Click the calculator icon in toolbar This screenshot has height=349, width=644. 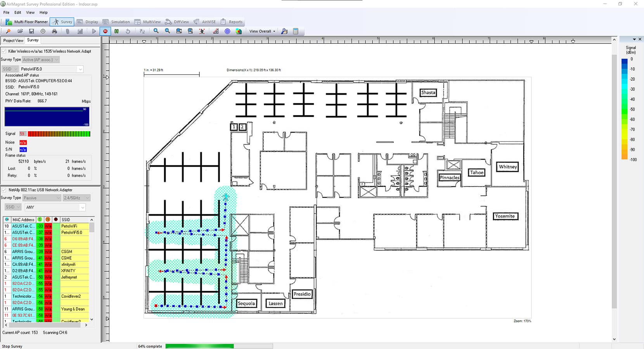point(296,31)
